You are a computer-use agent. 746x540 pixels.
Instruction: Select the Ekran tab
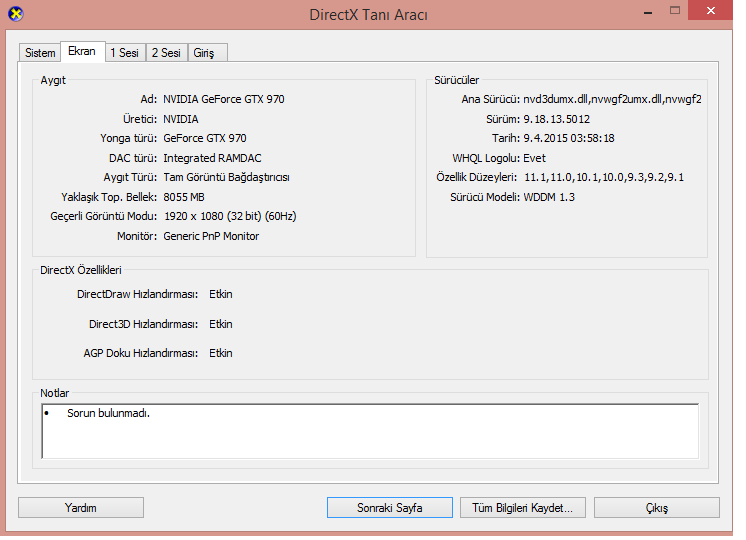[82, 51]
